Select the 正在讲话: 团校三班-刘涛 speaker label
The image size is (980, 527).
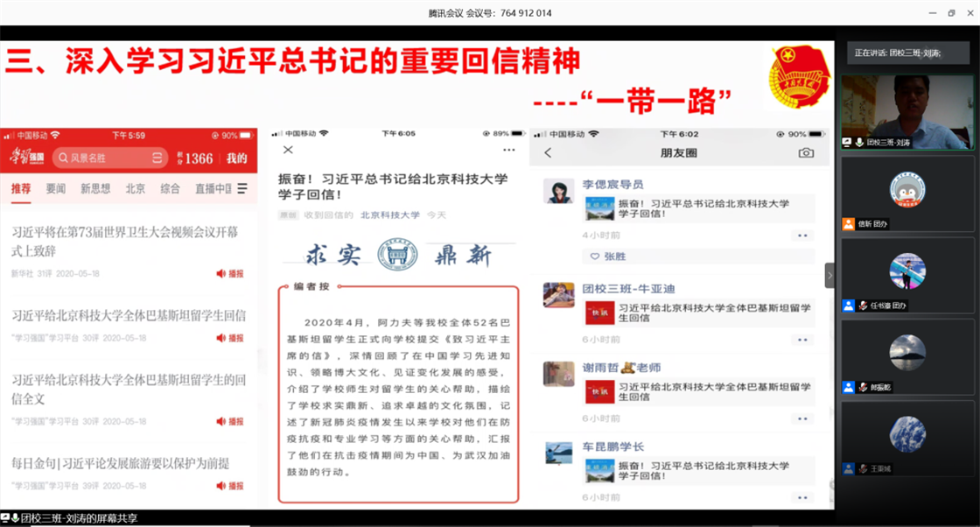[907, 53]
